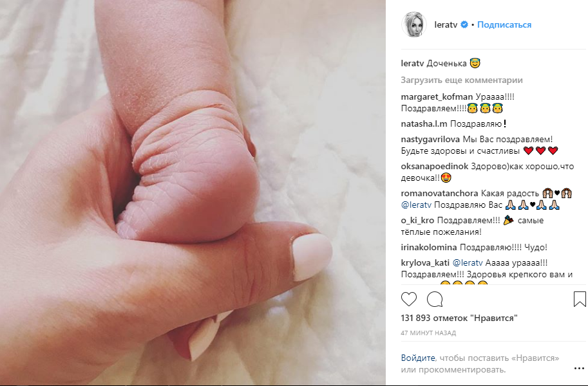The image size is (588, 386).
Task: Click the leratv profile avatar
Action: (414, 24)
